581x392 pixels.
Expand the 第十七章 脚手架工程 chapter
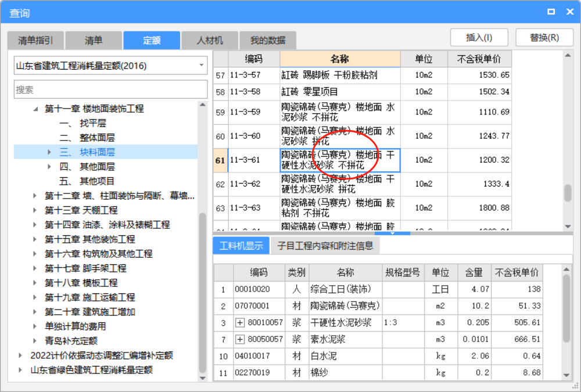34,268
